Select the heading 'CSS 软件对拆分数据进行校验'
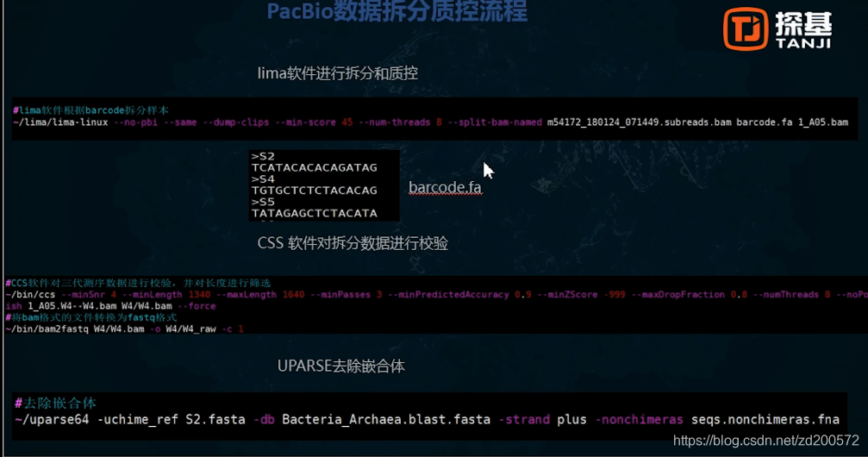The image size is (868, 457). 353,243
